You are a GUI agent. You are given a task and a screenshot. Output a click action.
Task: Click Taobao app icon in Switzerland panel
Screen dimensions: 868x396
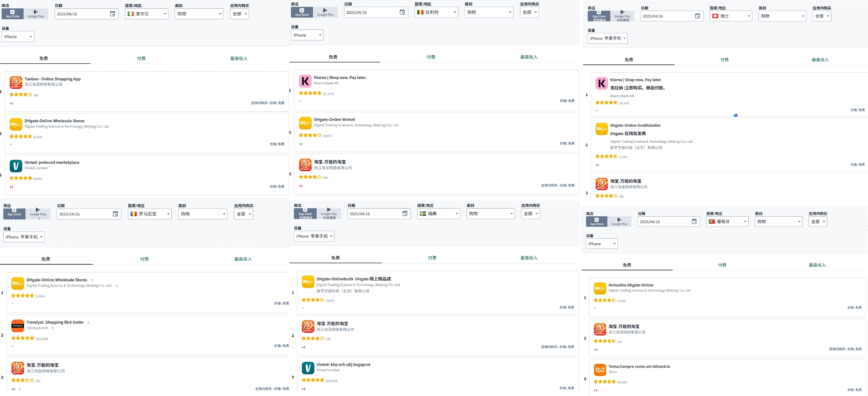[602, 184]
